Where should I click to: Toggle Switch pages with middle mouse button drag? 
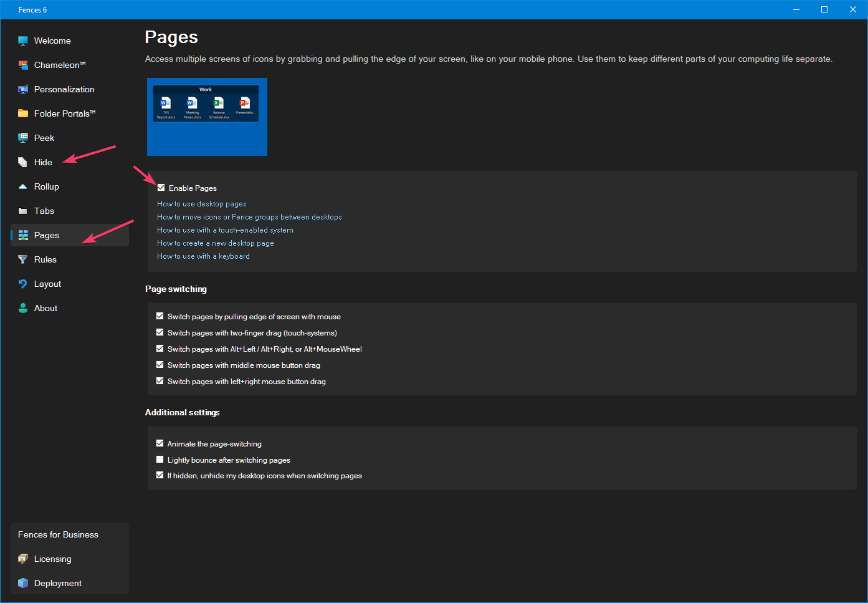coord(160,365)
